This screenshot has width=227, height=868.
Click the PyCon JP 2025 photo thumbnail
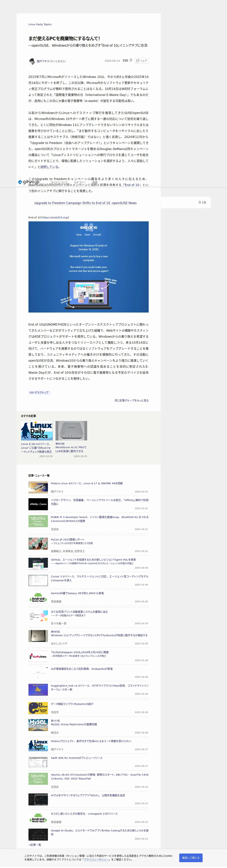[x=38, y=543]
